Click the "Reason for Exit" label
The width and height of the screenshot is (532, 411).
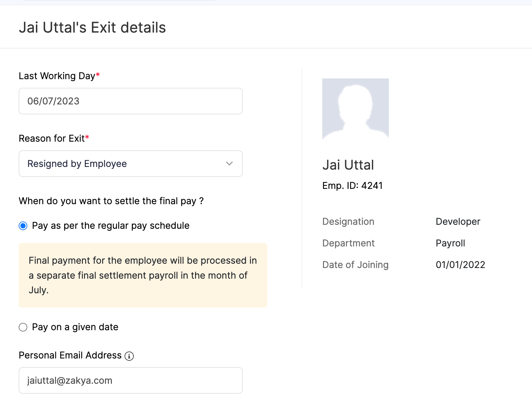(52, 139)
